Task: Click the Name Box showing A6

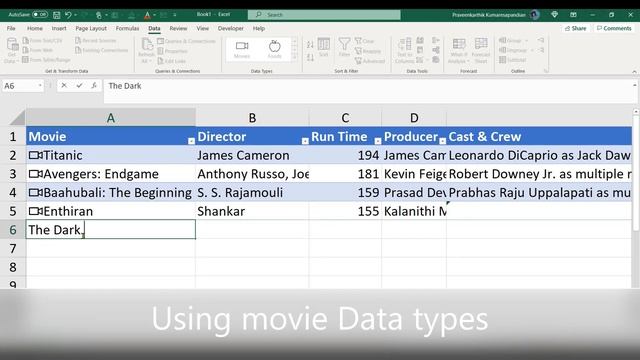Action: point(22,86)
